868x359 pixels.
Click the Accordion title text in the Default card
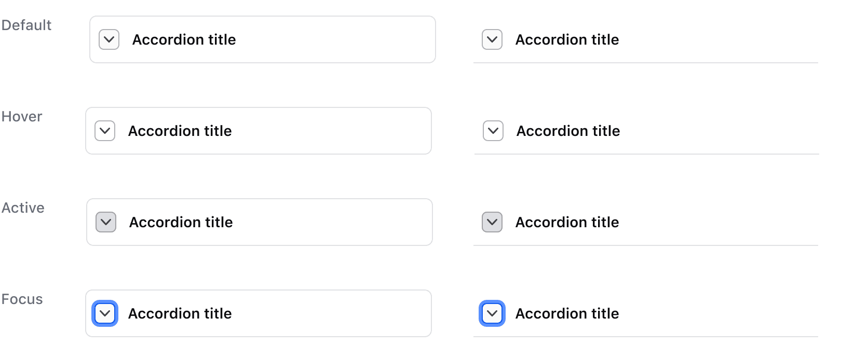coord(184,39)
